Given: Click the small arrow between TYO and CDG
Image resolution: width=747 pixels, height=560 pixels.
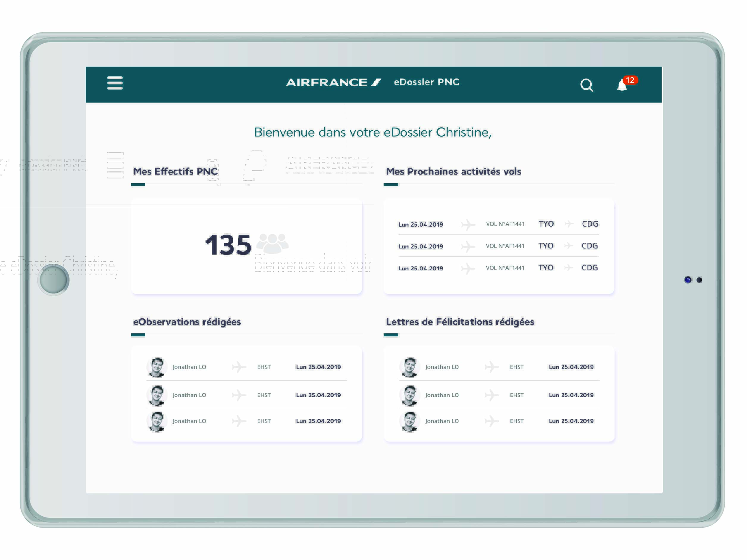Looking at the screenshot, I should tap(569, 224).
